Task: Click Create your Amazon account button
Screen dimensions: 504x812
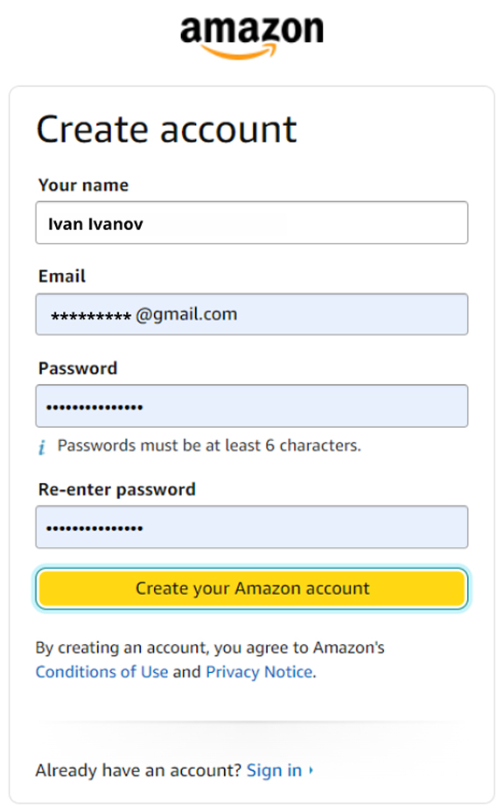Action: pos(252,588)
